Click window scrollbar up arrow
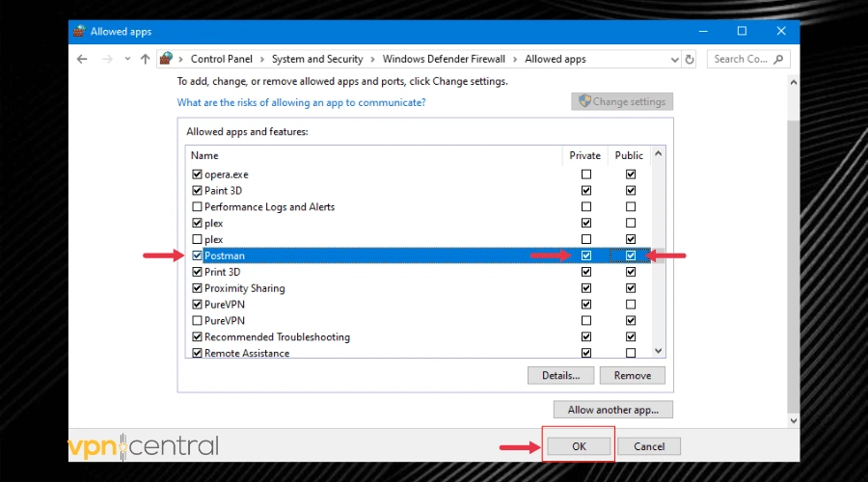868x482 pixels. pyautogui.click(x=794, y=83)
